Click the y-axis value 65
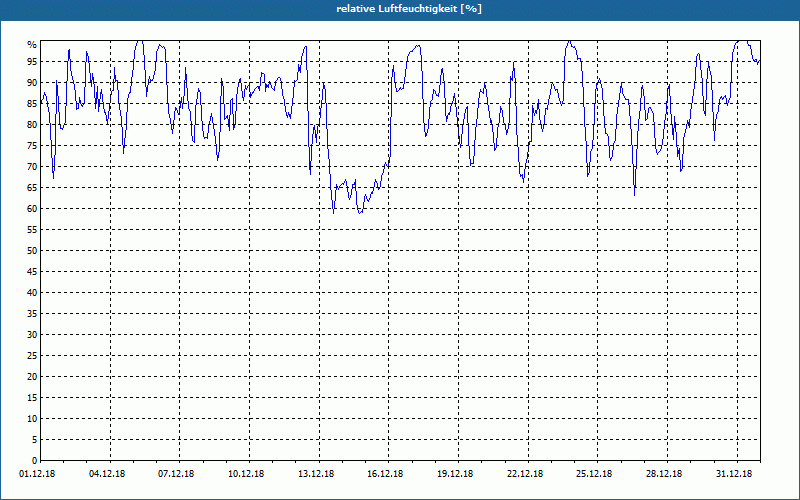 [x=32, y=188]
